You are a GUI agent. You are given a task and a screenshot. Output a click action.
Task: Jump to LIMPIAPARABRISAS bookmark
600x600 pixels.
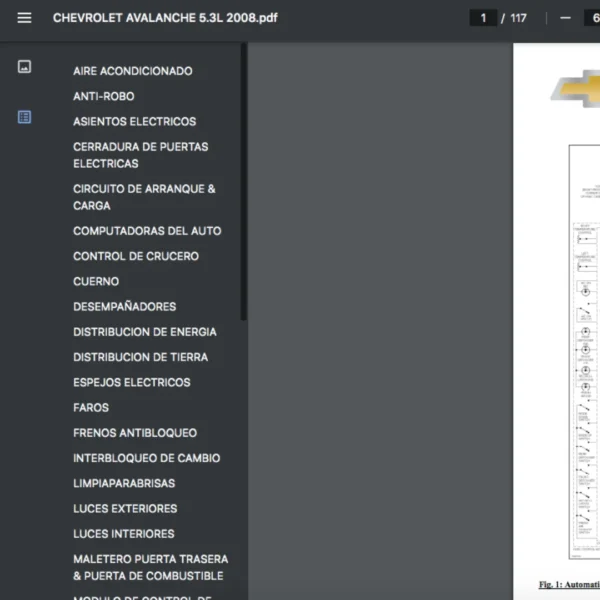(x=124, y=483)
